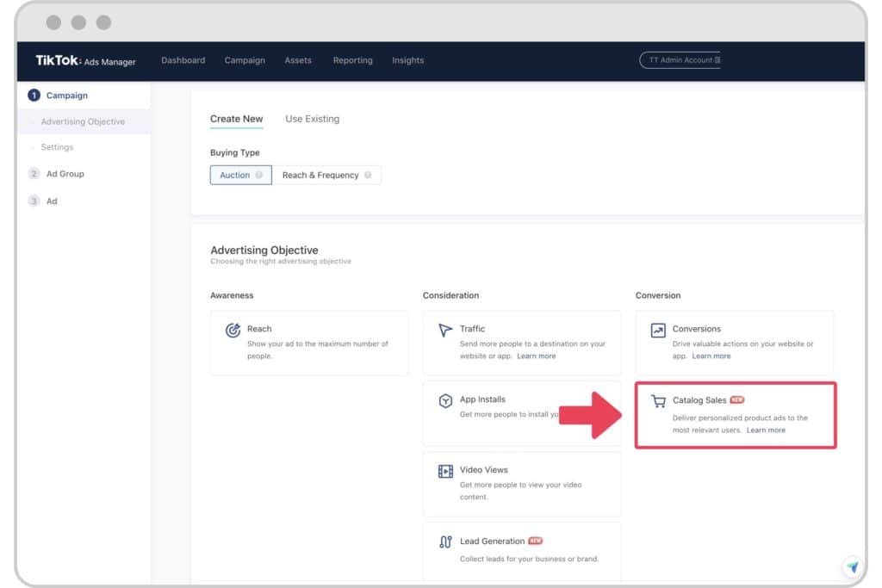Open the Conversions Learn more link

click(711, 356)
